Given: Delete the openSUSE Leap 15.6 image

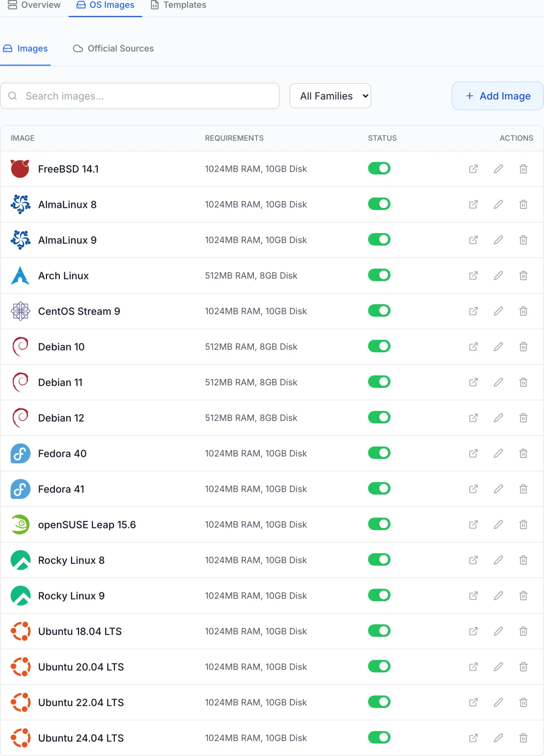Looking at the screenshot, I should click(x=523, y=524).
